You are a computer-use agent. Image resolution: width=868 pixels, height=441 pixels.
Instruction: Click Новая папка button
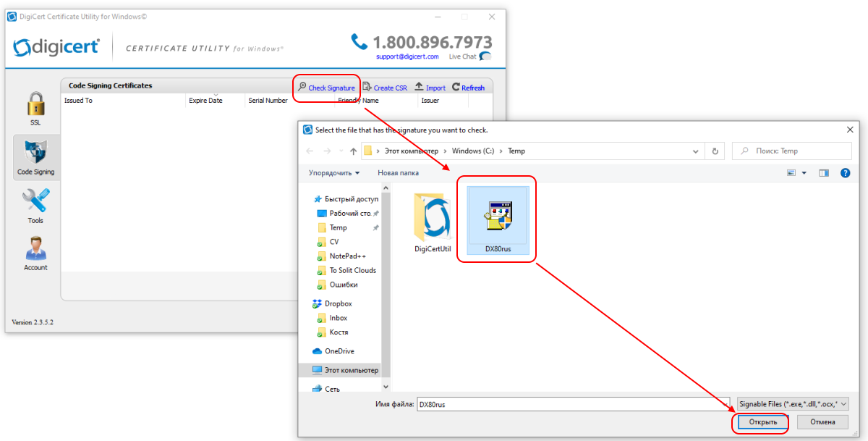[x=398, y=173]
